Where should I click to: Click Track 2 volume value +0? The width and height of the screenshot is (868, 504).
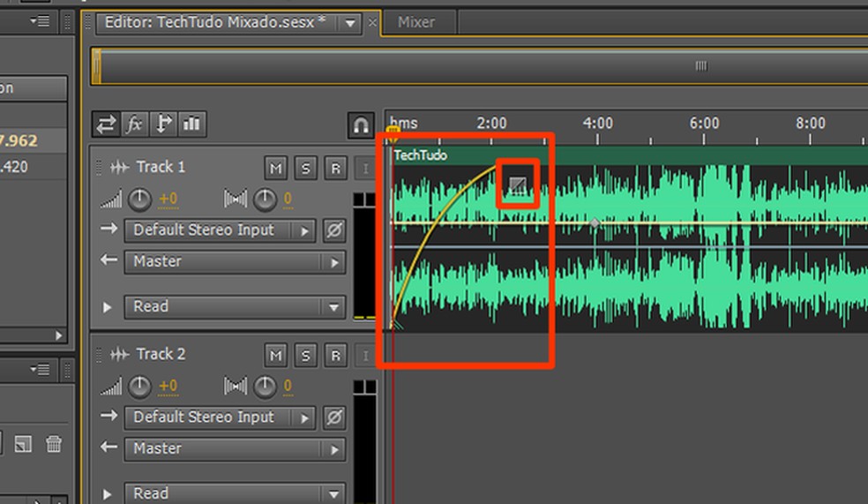click(x=168, y=386)
